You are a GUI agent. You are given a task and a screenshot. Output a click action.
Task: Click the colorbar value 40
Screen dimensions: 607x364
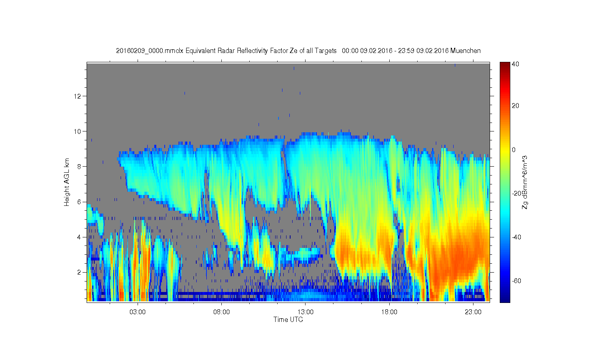[x=516, y=64]
